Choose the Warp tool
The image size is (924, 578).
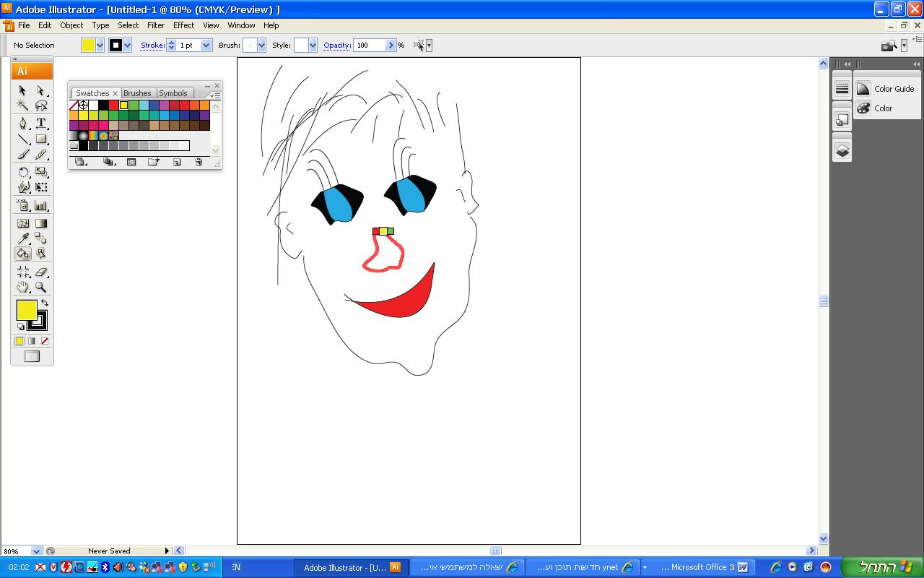pyautogui.click(x=23, y=187)
